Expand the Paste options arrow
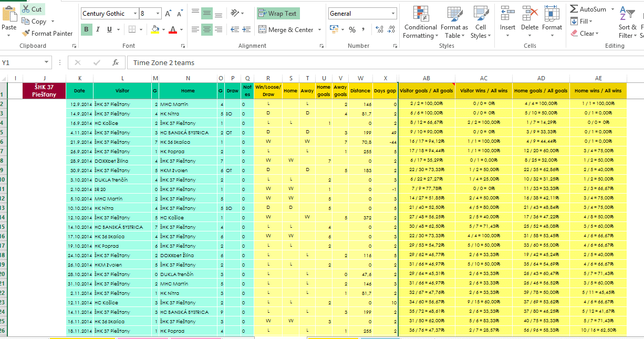This screenshot has height=339, width=644. coord(9,36)
